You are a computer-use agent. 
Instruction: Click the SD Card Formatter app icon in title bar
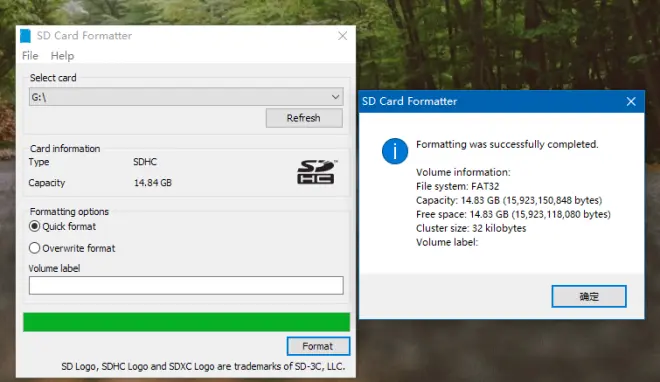25,36
